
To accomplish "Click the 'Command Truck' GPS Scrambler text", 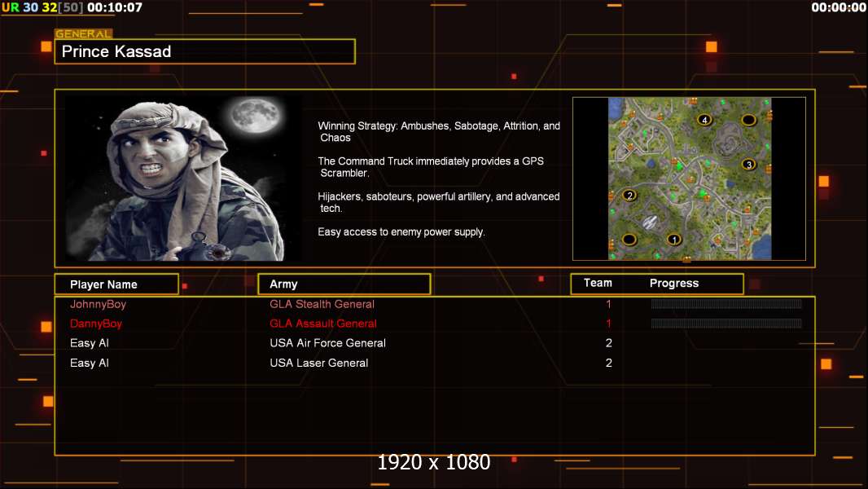I will point(431,167).
